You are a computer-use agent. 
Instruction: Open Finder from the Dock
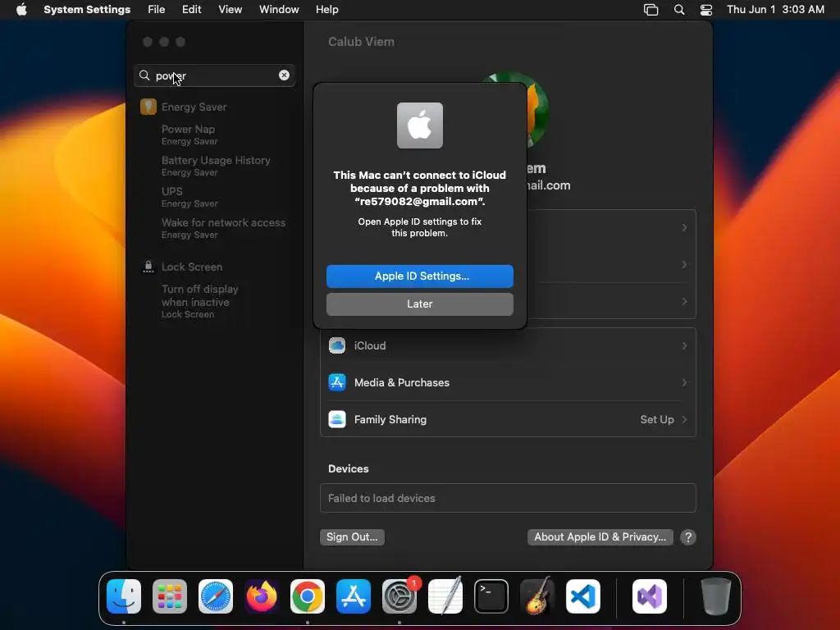click(x=124, y=596)
